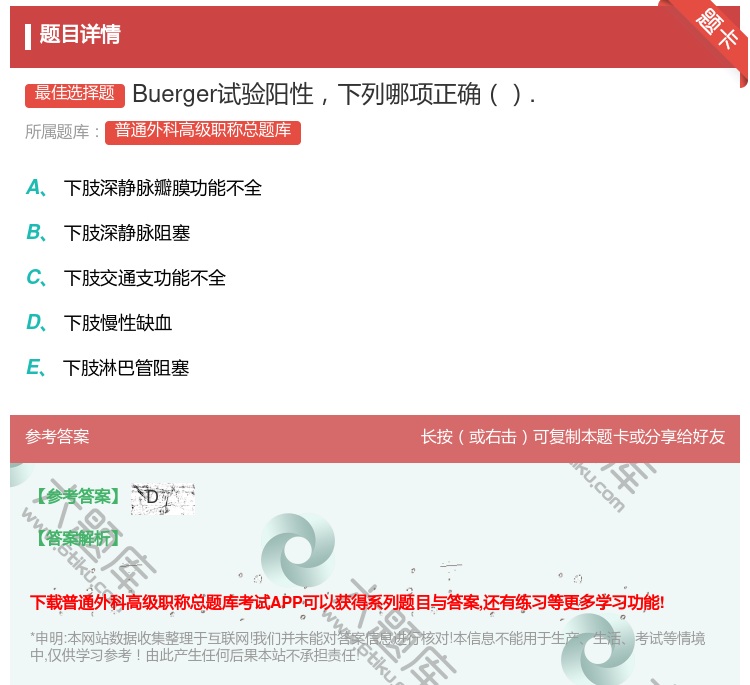Click the 参考答案 section header

[x=57, y=437]
